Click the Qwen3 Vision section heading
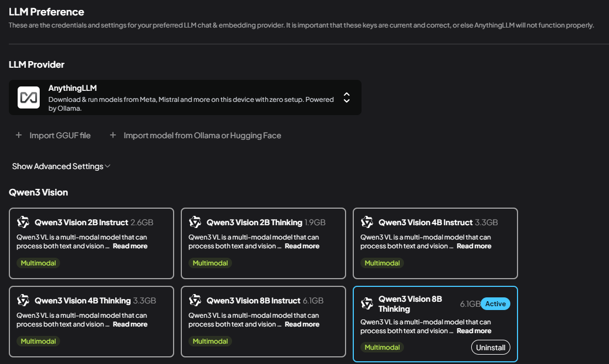The image size is (609, 364). [x=39, y=193]
